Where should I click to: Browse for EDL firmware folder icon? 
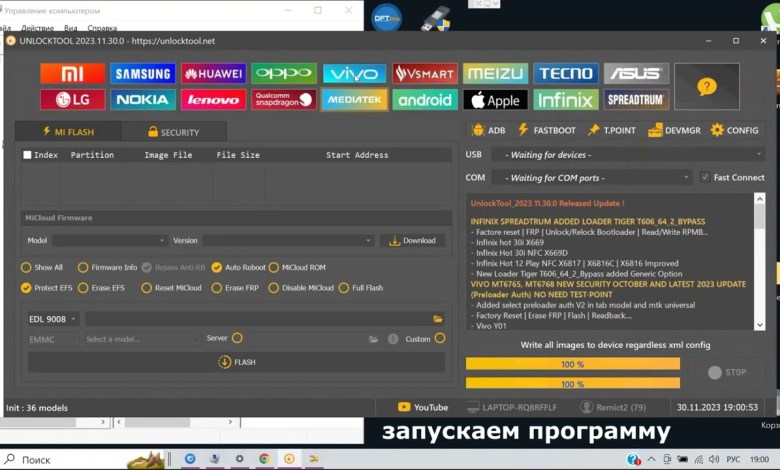438,319
